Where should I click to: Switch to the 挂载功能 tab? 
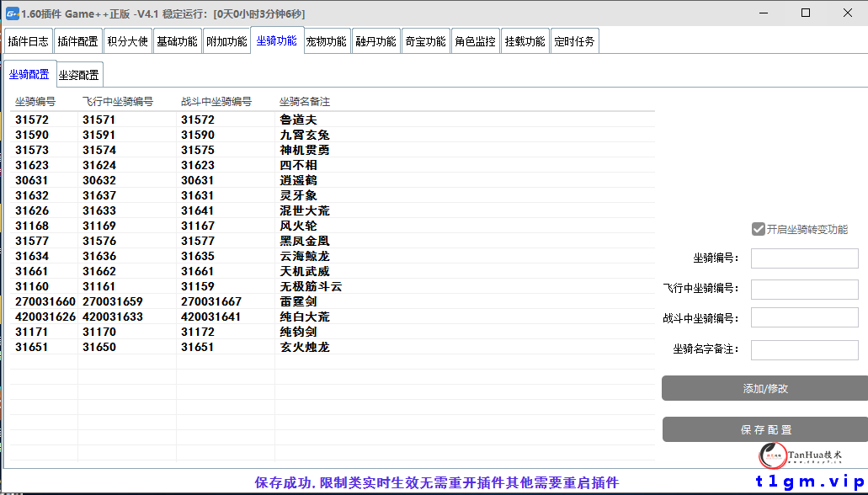[525, 40]
